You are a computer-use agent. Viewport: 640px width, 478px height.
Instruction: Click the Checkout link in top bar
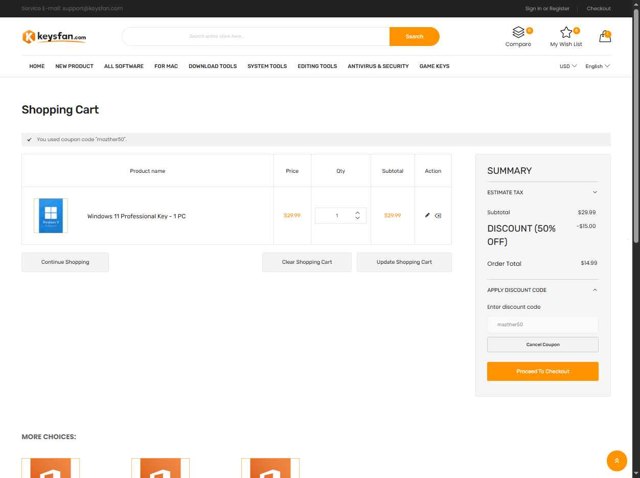[x=599, y=9]
